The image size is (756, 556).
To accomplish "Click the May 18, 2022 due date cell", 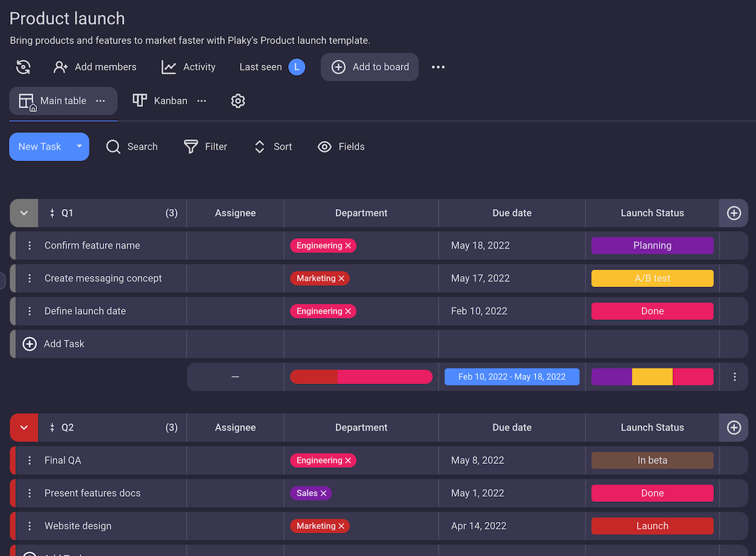I will click(480, 246).
